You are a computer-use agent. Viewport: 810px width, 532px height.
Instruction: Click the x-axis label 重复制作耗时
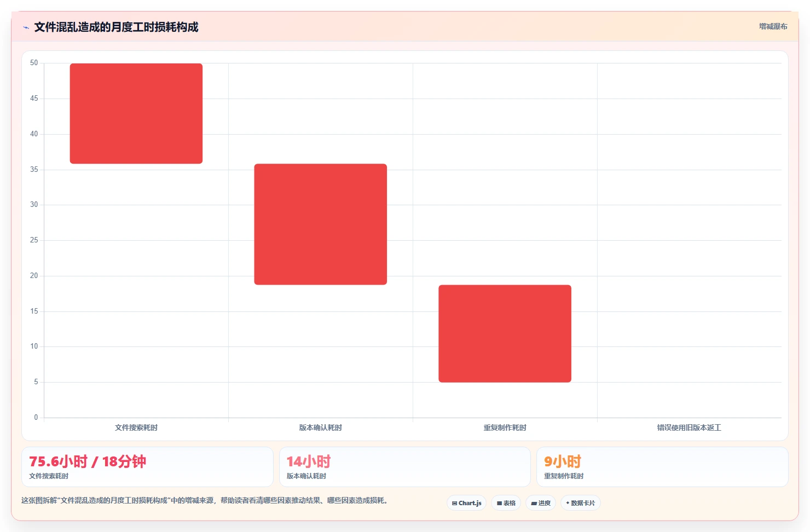point(505,427)
